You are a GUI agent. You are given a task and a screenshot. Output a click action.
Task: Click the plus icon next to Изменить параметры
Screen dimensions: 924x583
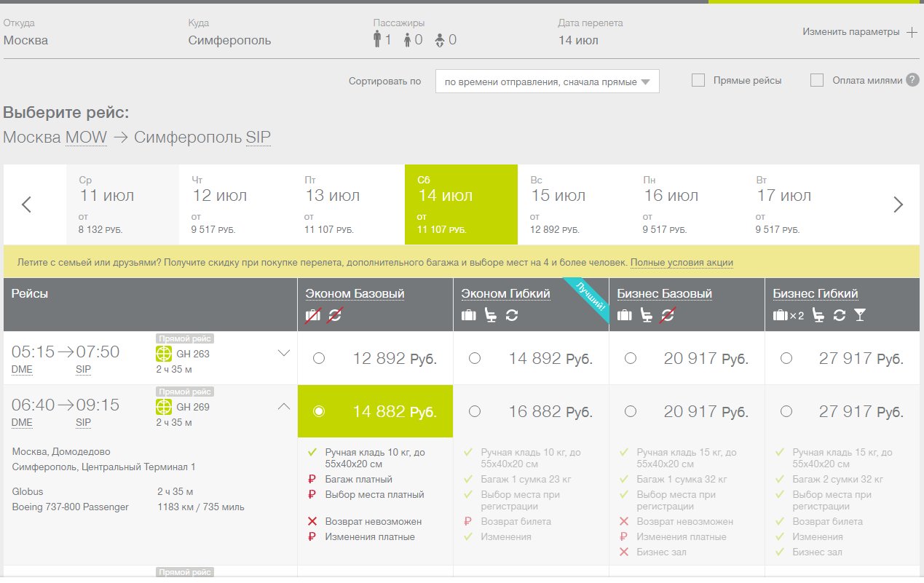pos(912,32)
